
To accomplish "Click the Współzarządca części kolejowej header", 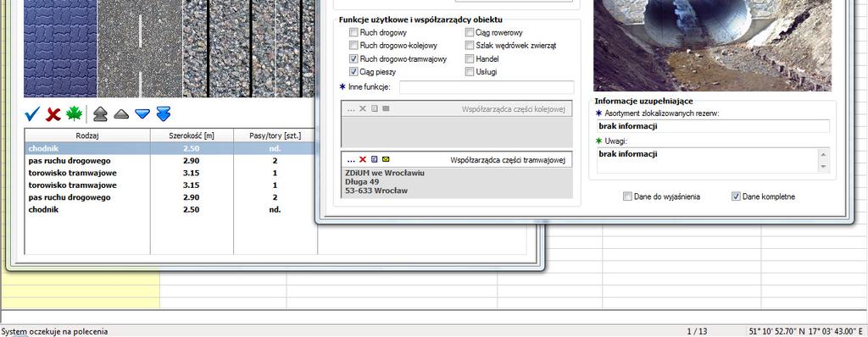I will point(513,109).
